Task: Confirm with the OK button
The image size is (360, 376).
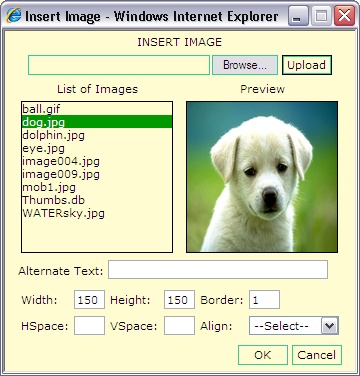Action: coord(263,355)
